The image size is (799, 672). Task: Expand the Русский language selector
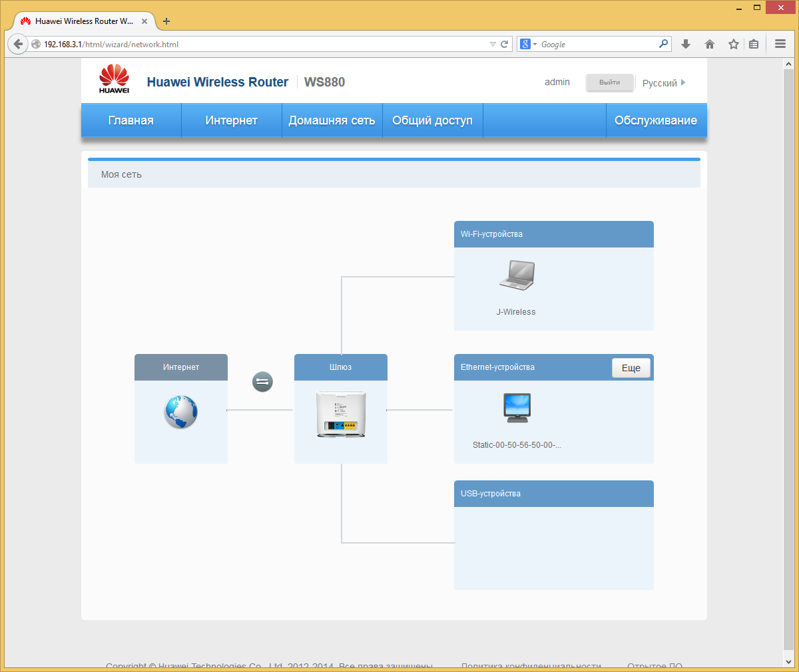[x=664, y=83]
